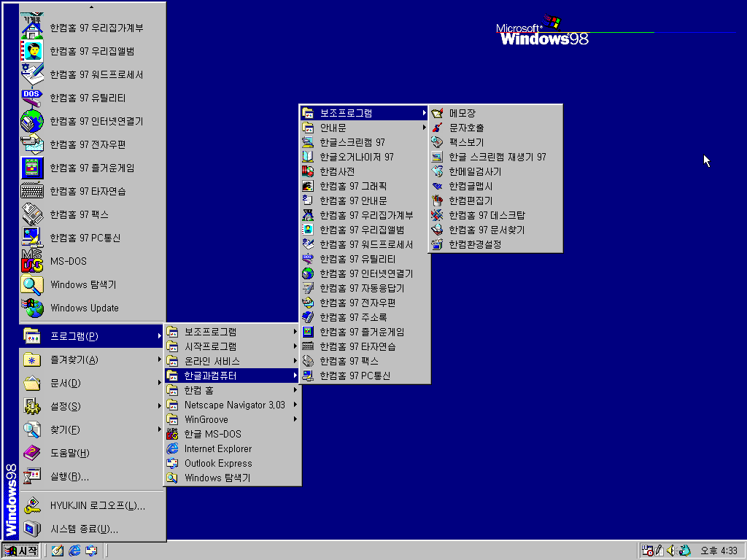
Task: Open 한글 MS-DOS in the 프로그램 submenu
Action: point(232,435)
